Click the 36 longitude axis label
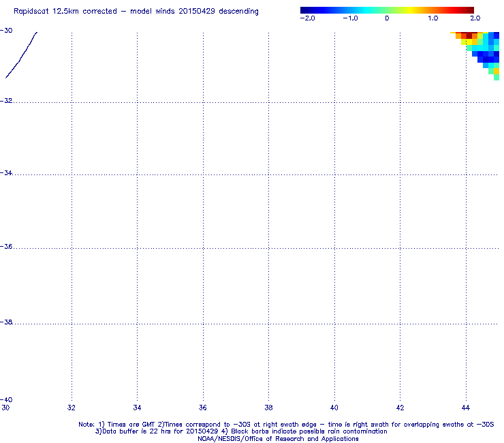Screen dimensions: 504x443 tap(202, 408)
